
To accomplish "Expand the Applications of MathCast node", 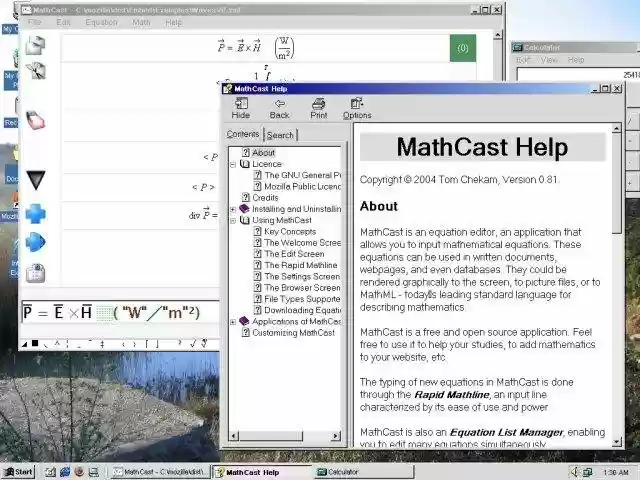I will pos(233,322).
